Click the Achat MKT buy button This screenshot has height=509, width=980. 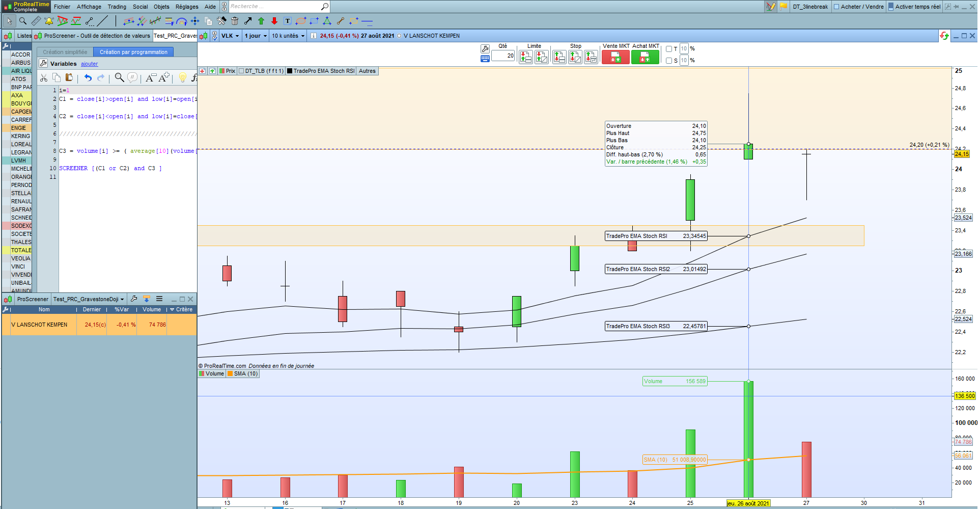tap(645, 58)
